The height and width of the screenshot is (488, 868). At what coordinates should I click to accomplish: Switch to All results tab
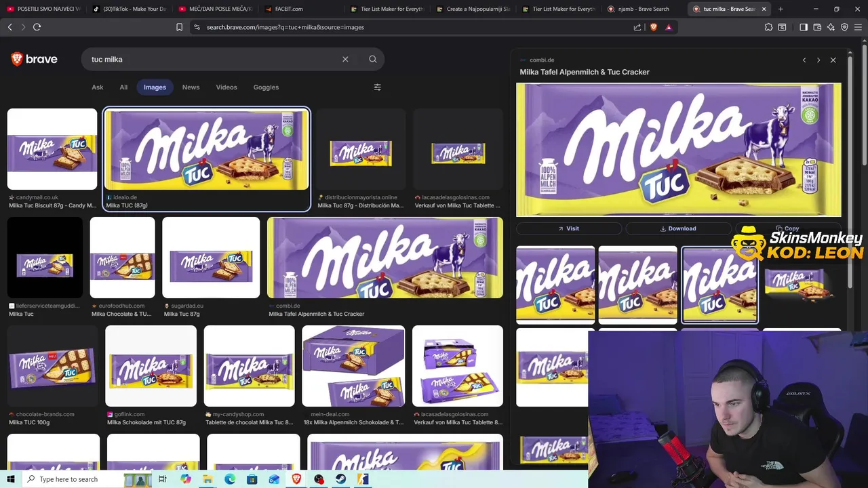[x=123, y=87]
